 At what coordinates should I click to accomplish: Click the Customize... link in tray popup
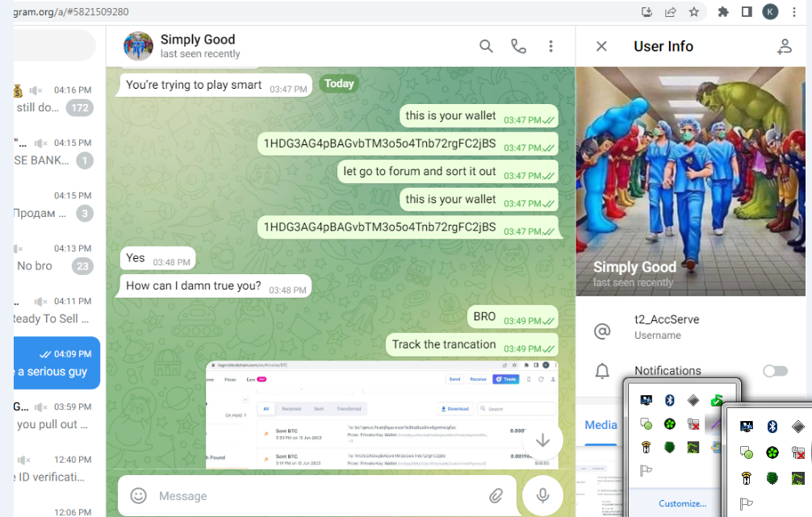[x=682, y=503]
